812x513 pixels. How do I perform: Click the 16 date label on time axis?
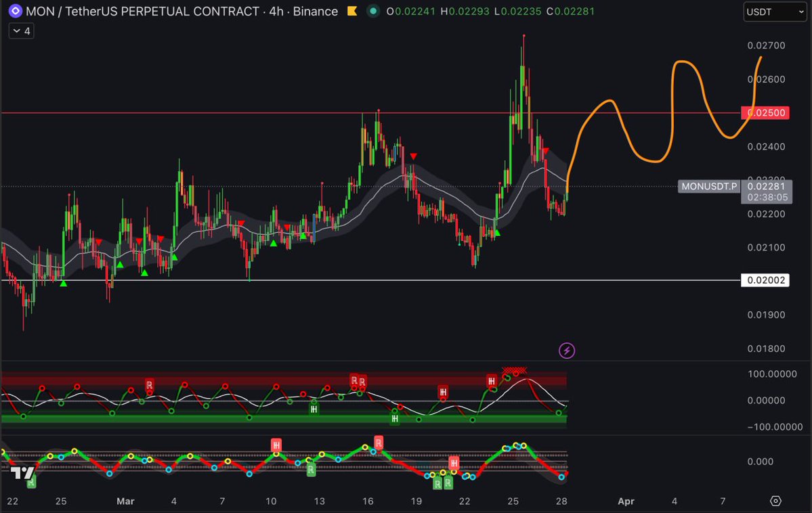click(368, 501)
